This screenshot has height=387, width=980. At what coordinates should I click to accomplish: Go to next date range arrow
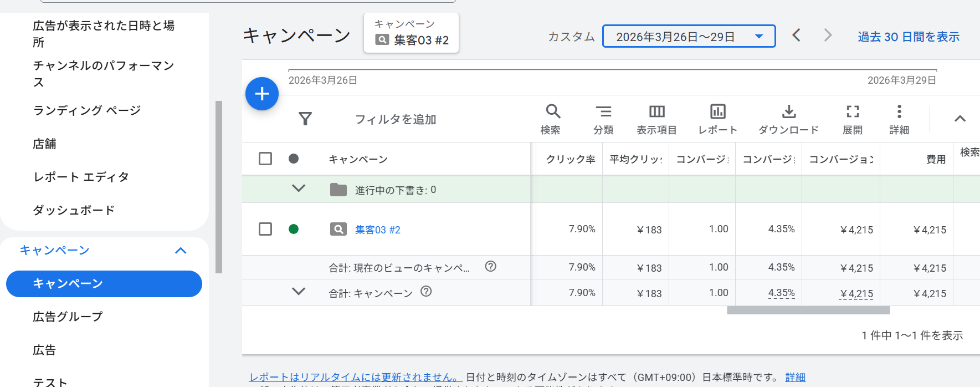(x=828, y=35)
